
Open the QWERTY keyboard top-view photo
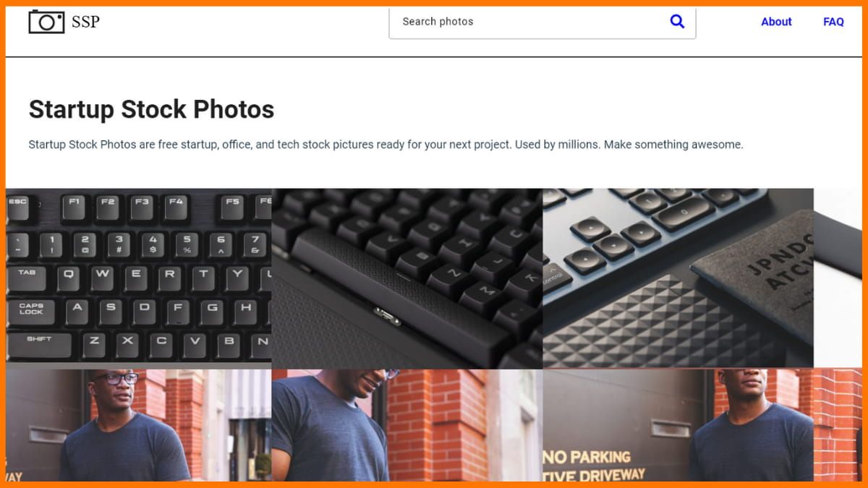coord(139,278)
